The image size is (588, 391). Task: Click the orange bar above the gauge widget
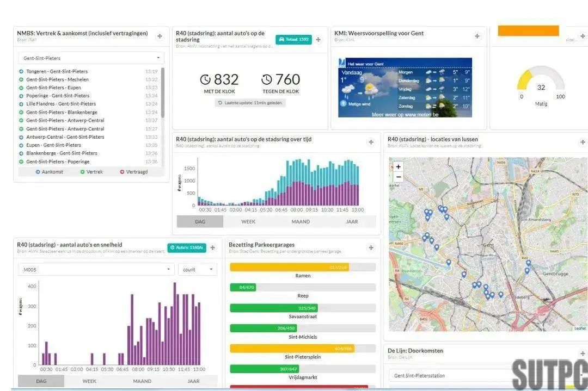(x=528, y=30)
